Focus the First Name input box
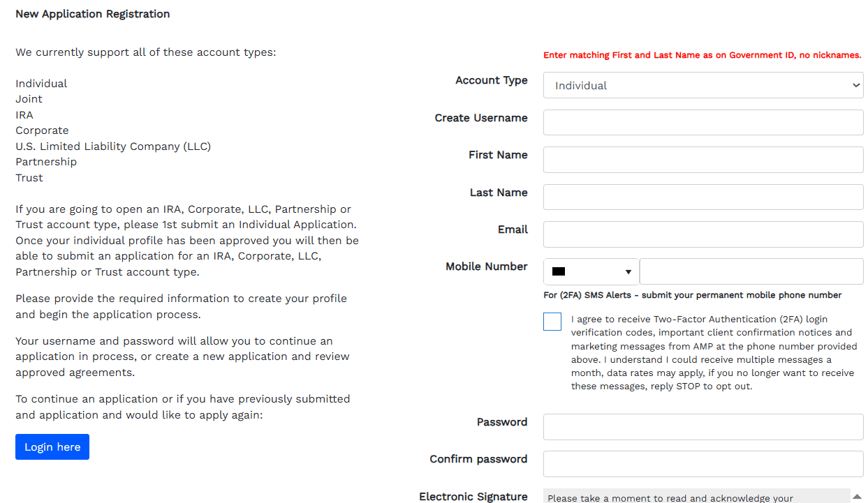The width and height of the screenshot is (868, 503). coord(703,160)
